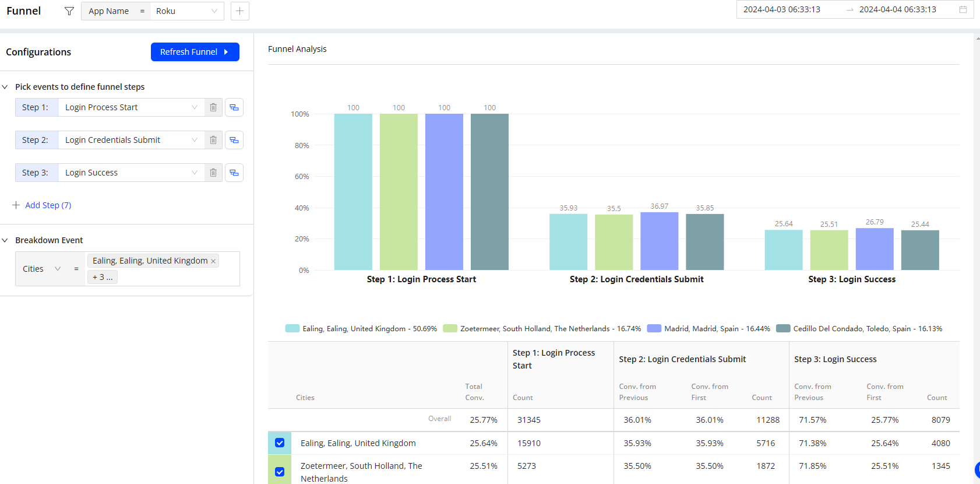Click the Refresh Funnel button
The image size is (980, 484).
coord(195,52)
